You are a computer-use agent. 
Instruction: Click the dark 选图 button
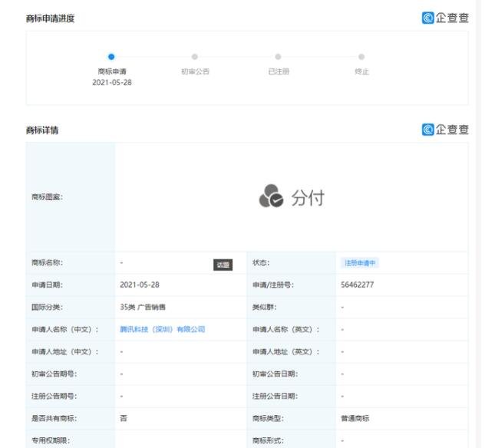(x=223, y=265)
